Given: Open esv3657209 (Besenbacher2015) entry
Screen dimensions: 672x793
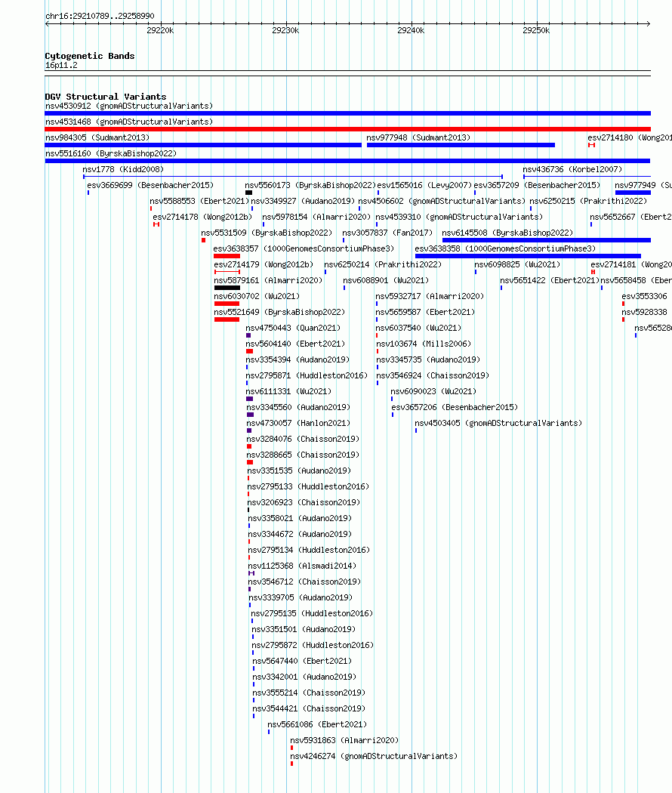Looking at the screenshot, I should (x=537, y=185).
